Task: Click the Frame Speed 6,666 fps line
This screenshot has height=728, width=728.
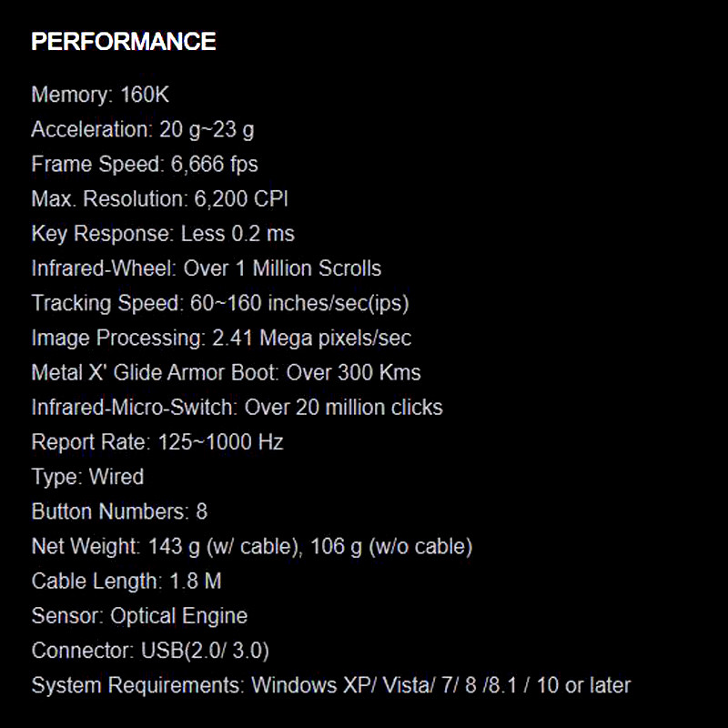Action: point(145,164)
